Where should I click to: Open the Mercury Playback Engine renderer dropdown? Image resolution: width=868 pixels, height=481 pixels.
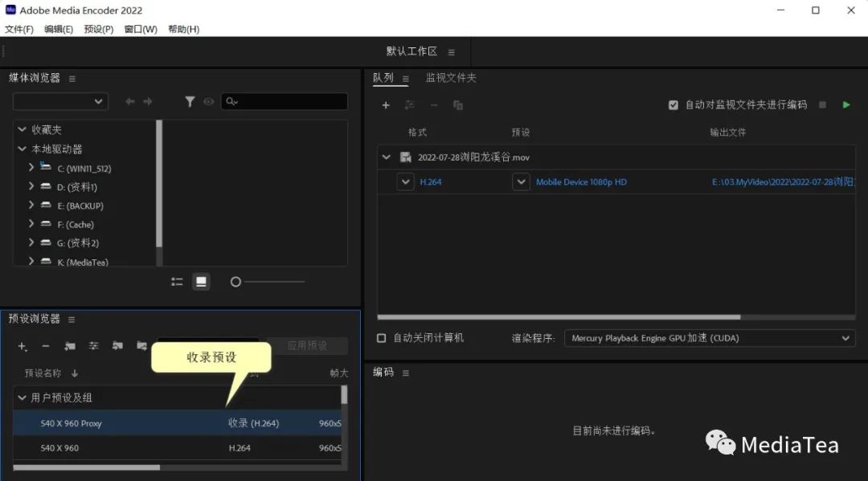710,338
